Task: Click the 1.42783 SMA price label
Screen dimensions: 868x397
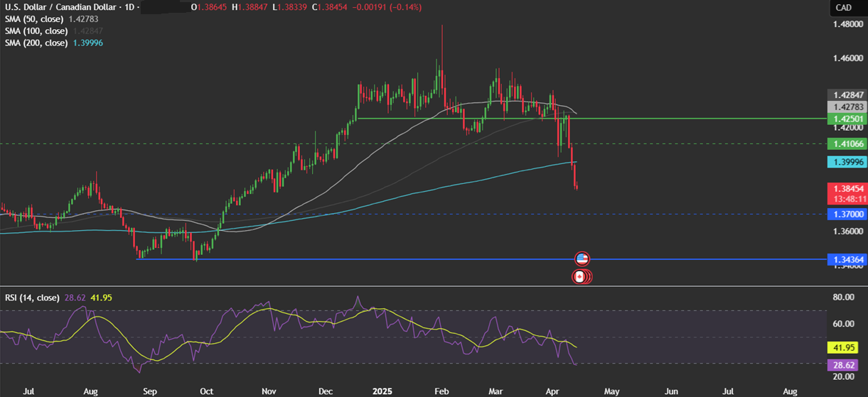Action: 847,107
